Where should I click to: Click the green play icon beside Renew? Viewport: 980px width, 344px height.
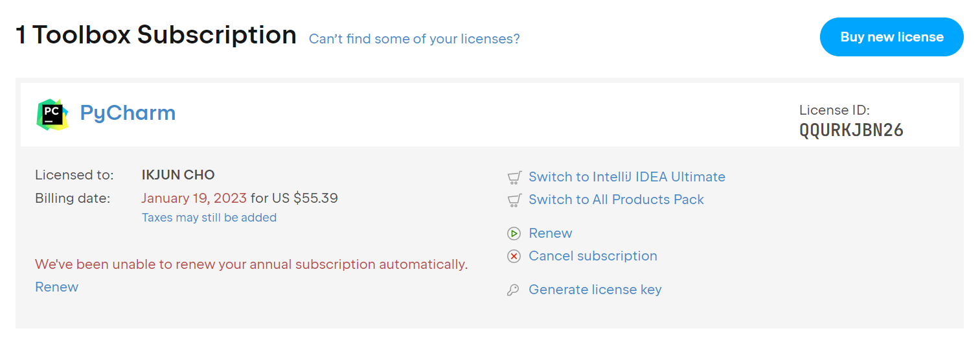click(x=514, y=234)
